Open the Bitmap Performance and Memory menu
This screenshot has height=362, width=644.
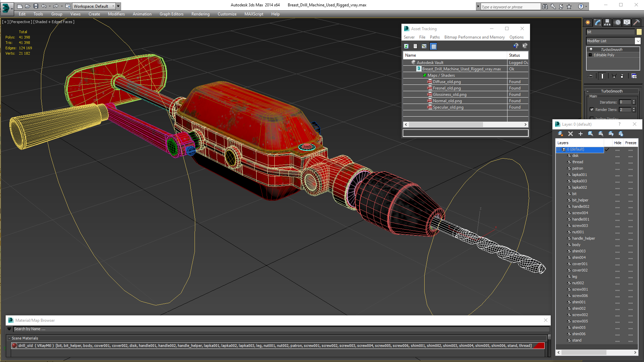(474, 37)
